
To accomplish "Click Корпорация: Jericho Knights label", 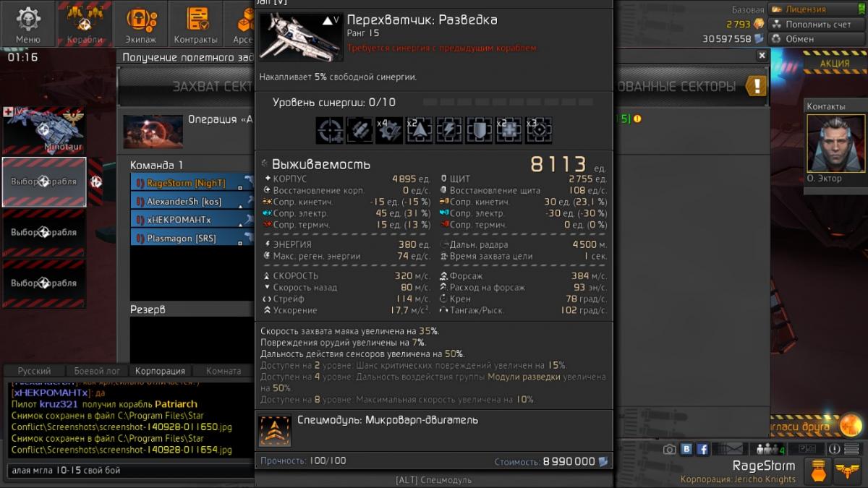I will tap(737, 479).
